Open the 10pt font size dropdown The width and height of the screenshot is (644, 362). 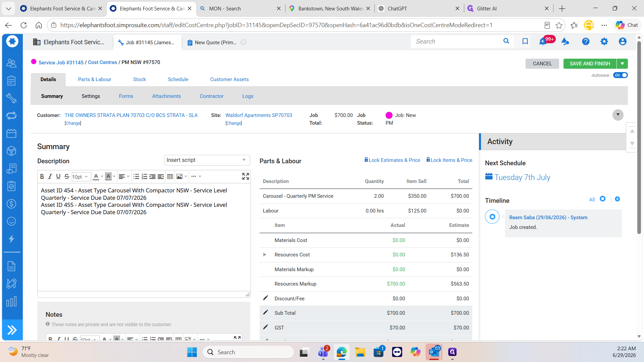81,177
